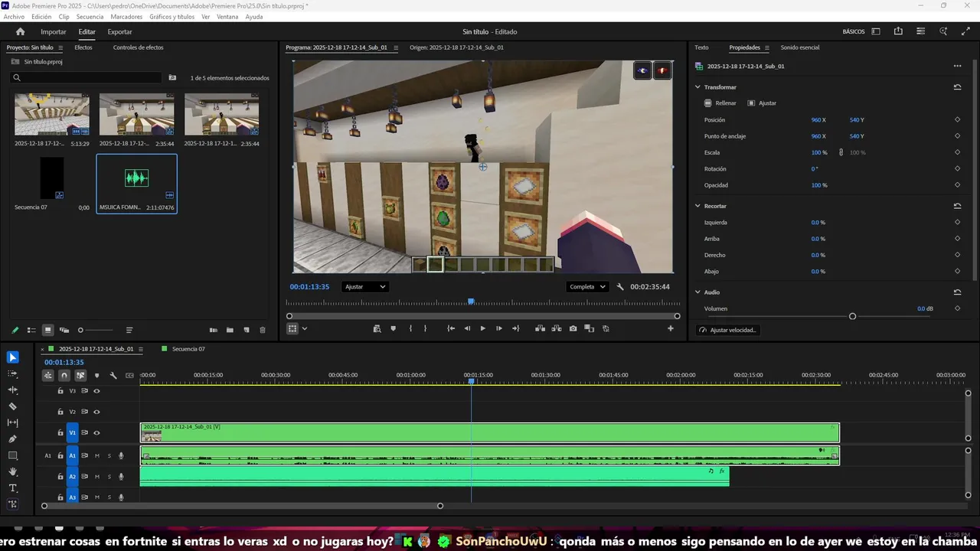Image resolution: width=980 pixels, height=551 pixels.
Task: Adjust the Volumen slider handle
Action: pyautogui.click(x=852, y=316)
